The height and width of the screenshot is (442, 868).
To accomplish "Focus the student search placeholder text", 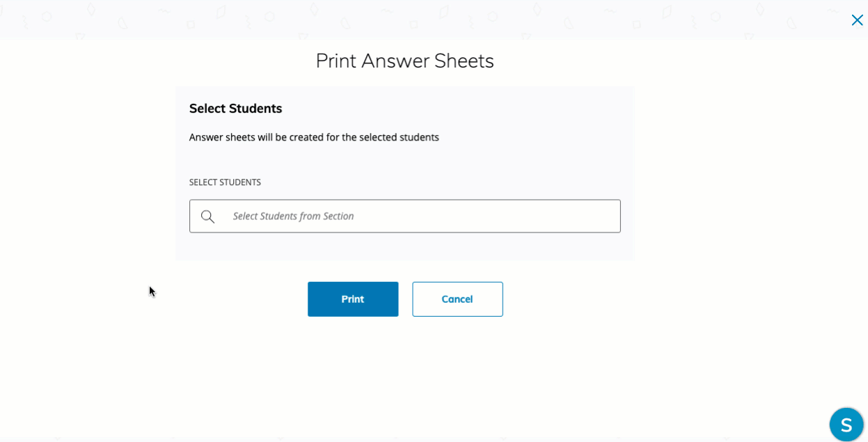I will pos(293,216).
